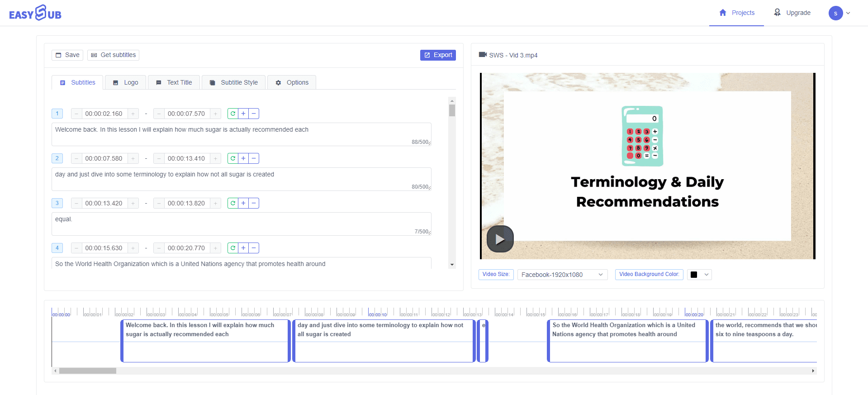This screenshot has height=395, width=868.
Task: Add a subtitle after subtitle 2
Action: coord(243,158)
